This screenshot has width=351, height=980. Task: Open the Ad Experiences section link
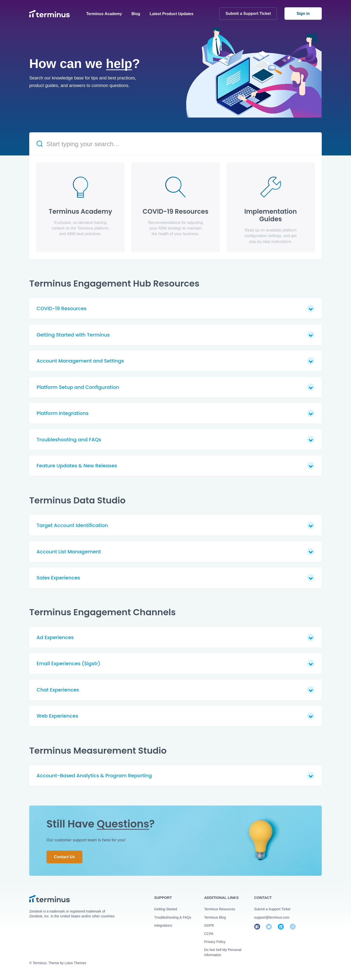[55, 637]
